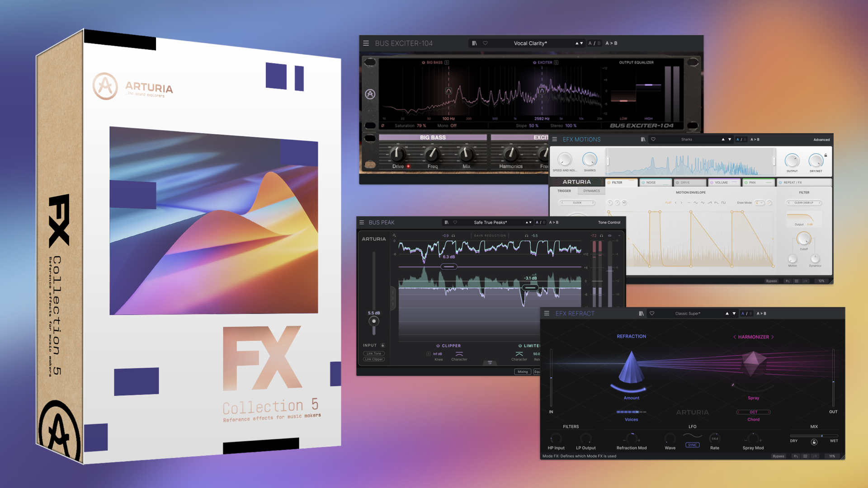
Task: Toggle the Exciter power button in display
Action: point(534,62)
